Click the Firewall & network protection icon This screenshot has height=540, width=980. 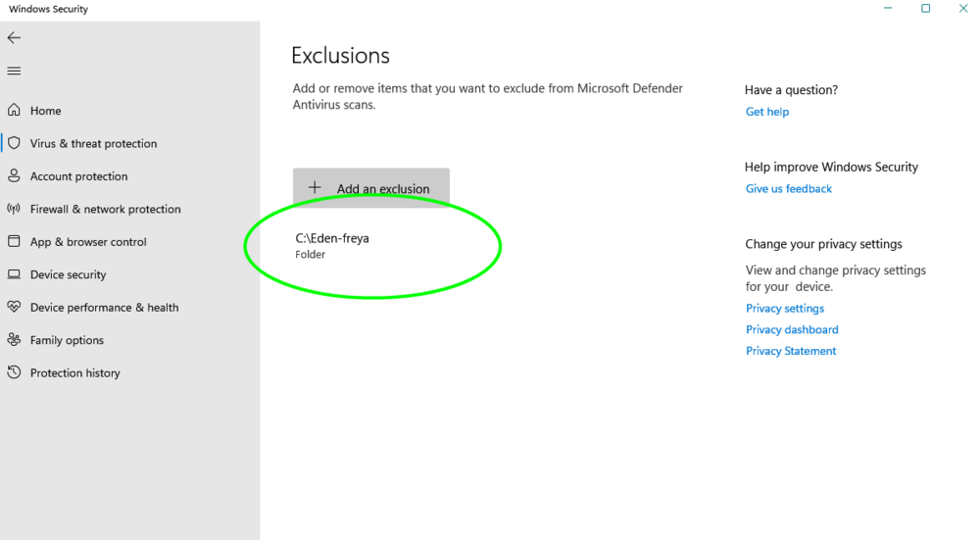pos(14,209)
